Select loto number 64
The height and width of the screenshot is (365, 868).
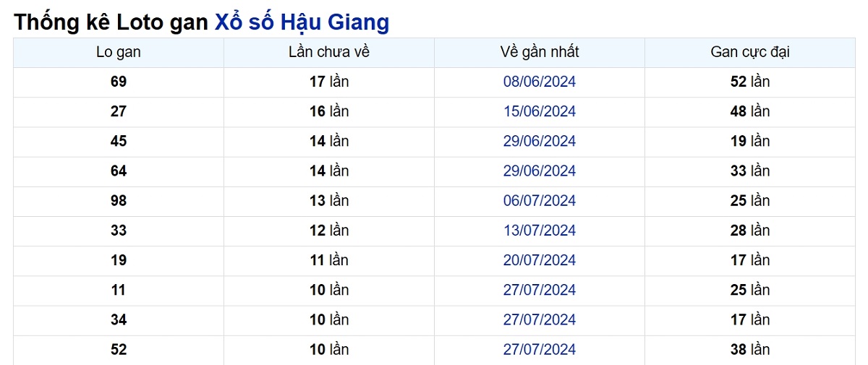tap(119, 171)
